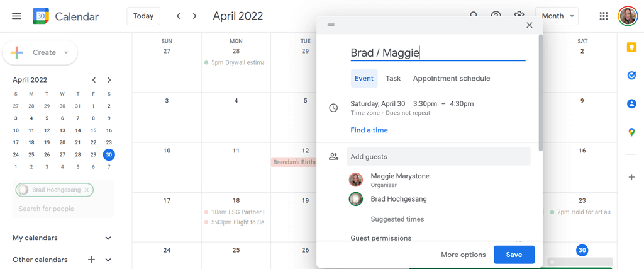
Task: Expand My calendars section
Action: coord(108,238)
